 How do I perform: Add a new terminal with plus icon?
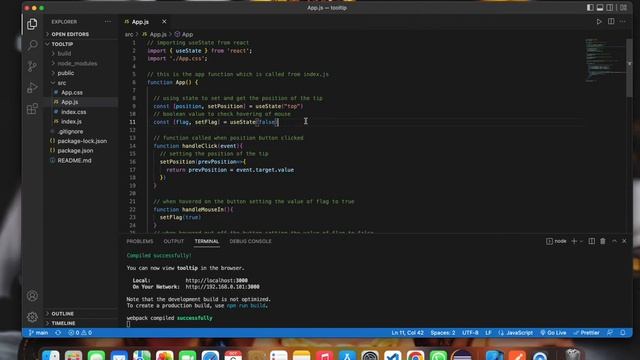[574, 241]
